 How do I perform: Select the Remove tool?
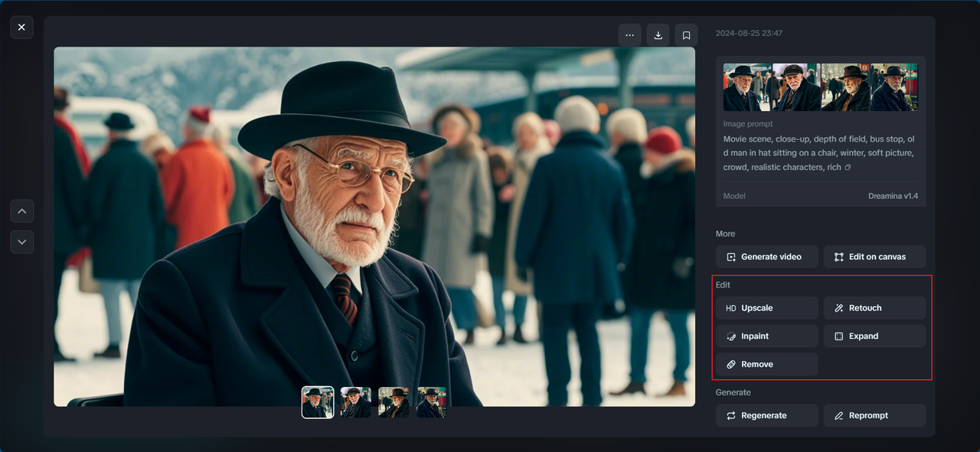pos(767,365)
